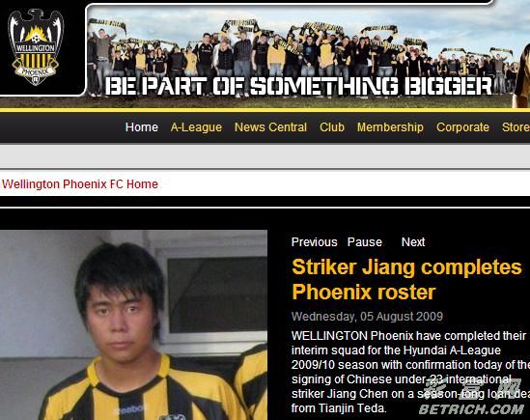
Task: Click the Be Part of Something Bigger banner
Action: (298, 86)
